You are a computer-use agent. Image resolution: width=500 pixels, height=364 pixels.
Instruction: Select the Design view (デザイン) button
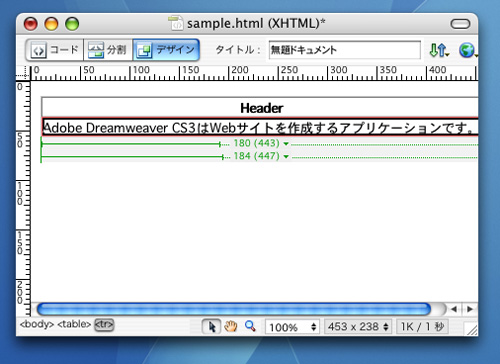point(166,50)
